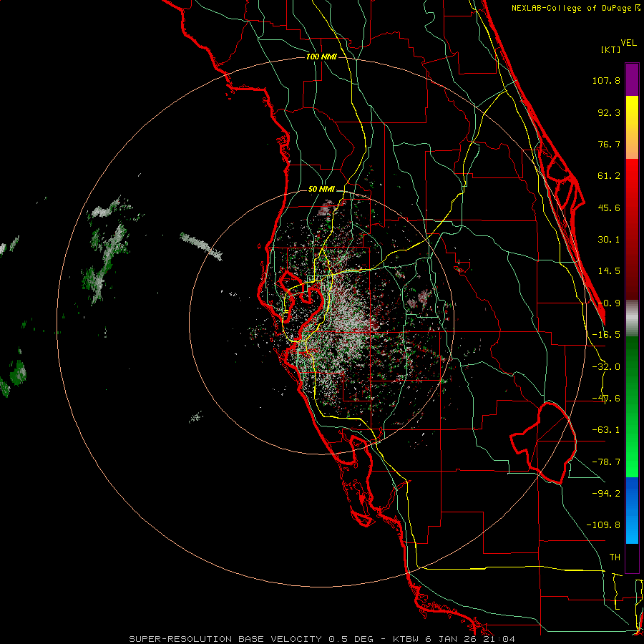
Task: Select the -16.5 velocity scale value
Action: coord(606,335)
